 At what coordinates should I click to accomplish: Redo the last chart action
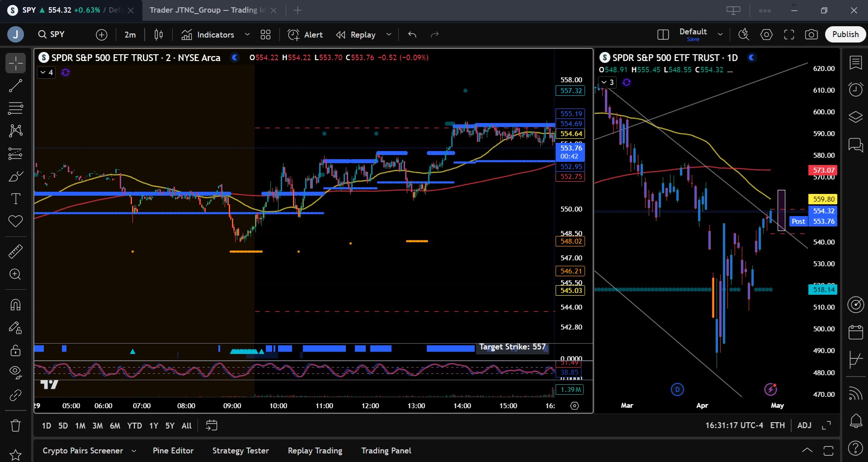(x=434, y=34)
